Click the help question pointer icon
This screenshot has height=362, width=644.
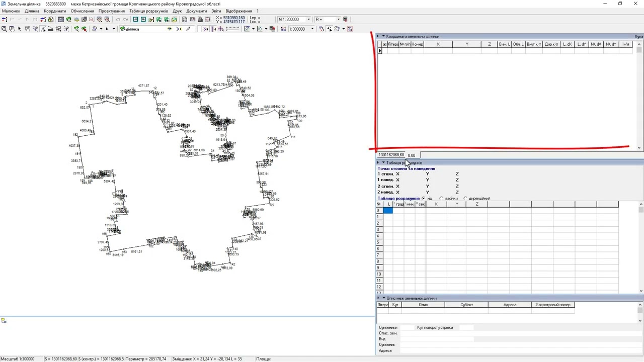point(337,29)
